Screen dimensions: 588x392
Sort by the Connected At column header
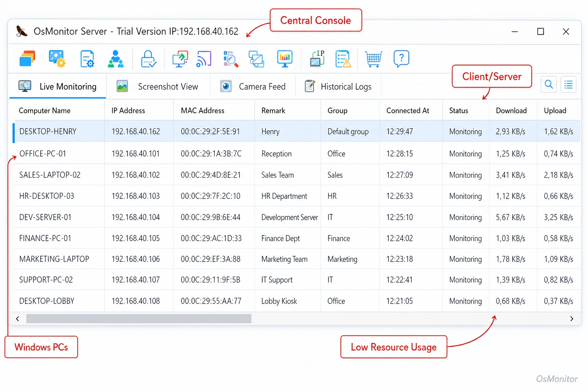pos(408,111)
